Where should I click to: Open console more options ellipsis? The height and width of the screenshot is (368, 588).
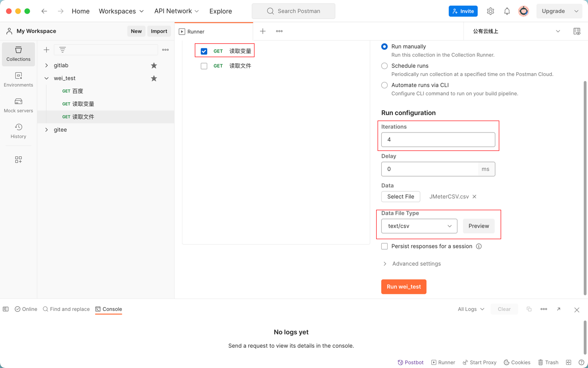click(x=544, y=309)
